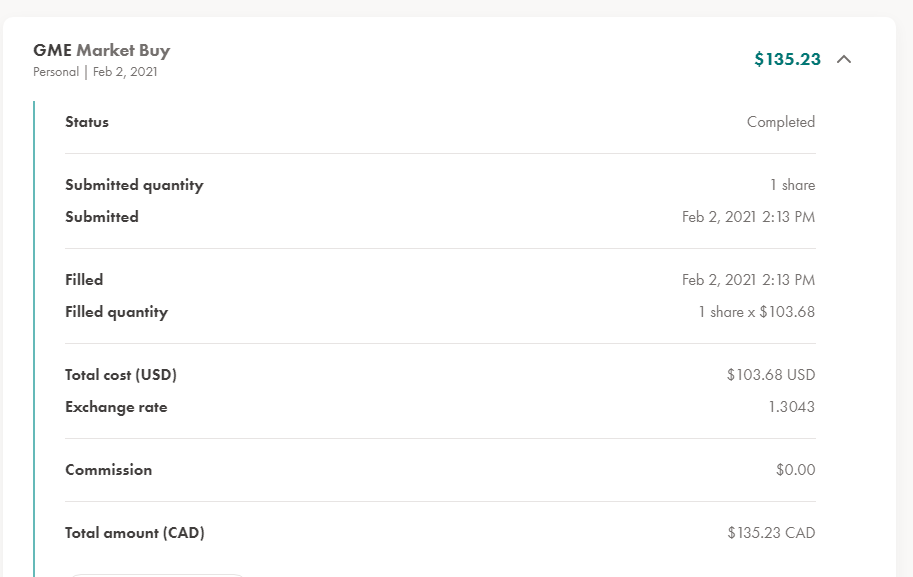Select the GME Market Buy title
Screen dimensions: 913x577
(x=101, y=50)
